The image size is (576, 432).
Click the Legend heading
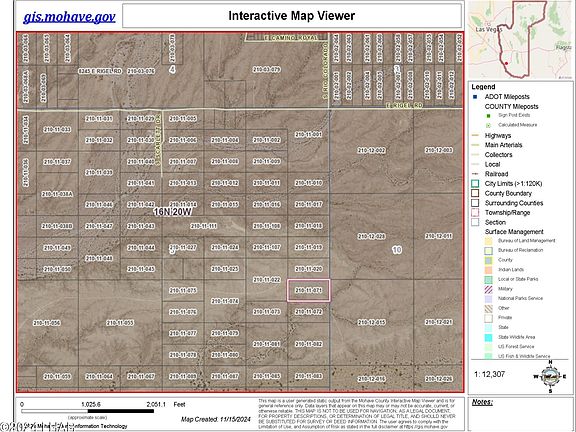(483, 87)
